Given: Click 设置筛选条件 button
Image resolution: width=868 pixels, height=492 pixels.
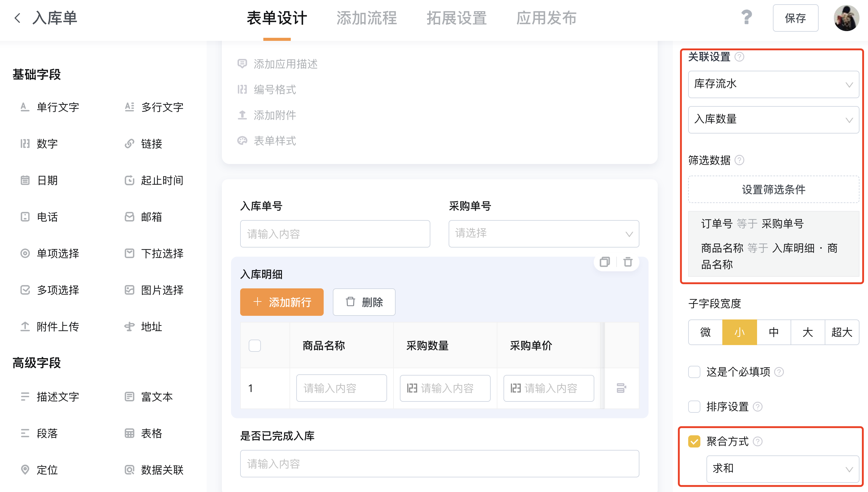Looking at the screenshot, I should 774,189.
